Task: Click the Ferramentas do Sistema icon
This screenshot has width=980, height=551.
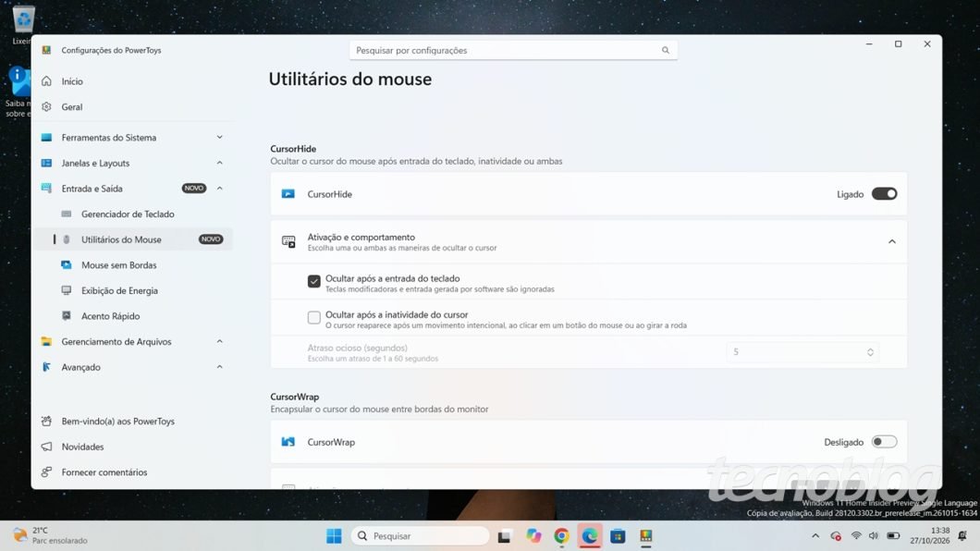Action: point(46,138)
